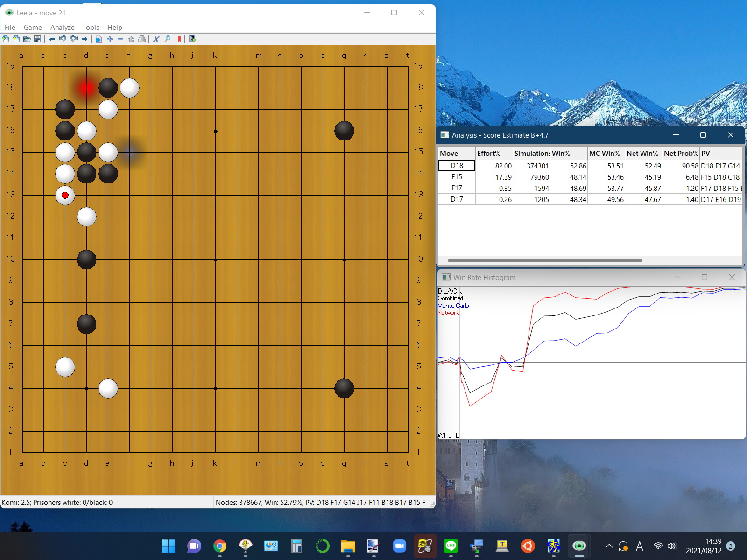Click the open file folder icon

click(27, 39)
